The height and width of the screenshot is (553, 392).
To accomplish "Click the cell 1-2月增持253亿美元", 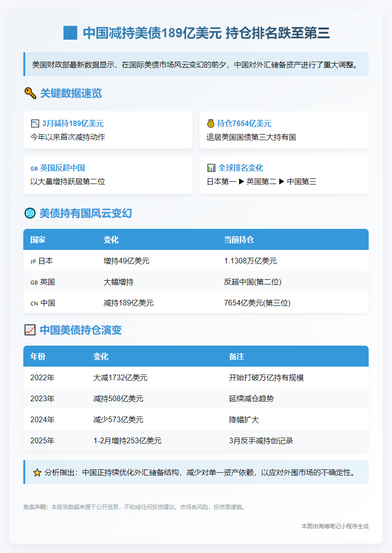I will pyautogui.click(x=127, y=440).
